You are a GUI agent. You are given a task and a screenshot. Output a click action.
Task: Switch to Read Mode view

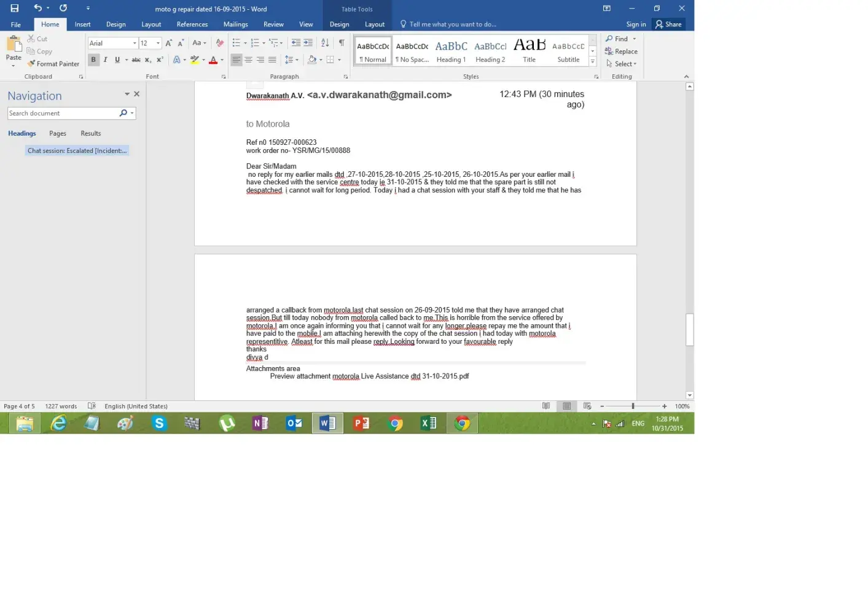(546, 406)
